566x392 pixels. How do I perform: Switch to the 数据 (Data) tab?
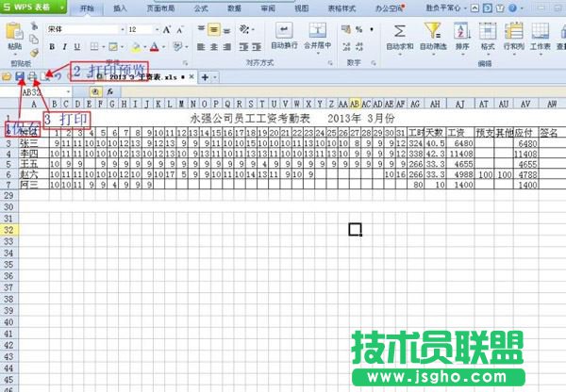[234, 8]
